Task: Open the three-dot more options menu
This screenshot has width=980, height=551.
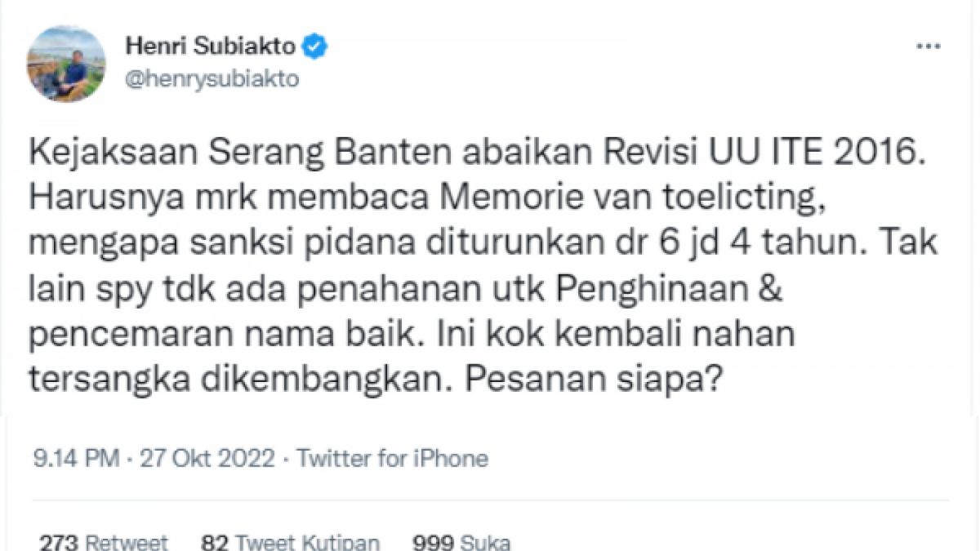Action: tap(929, 47)
